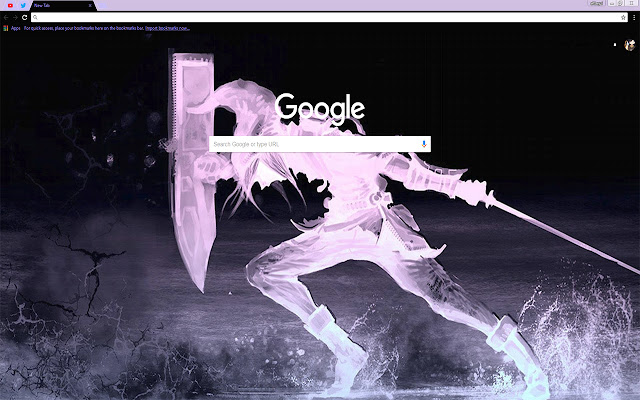Click the magnifier icon in the address bar
Screen dimensions: 640x400
click(36, 17)
